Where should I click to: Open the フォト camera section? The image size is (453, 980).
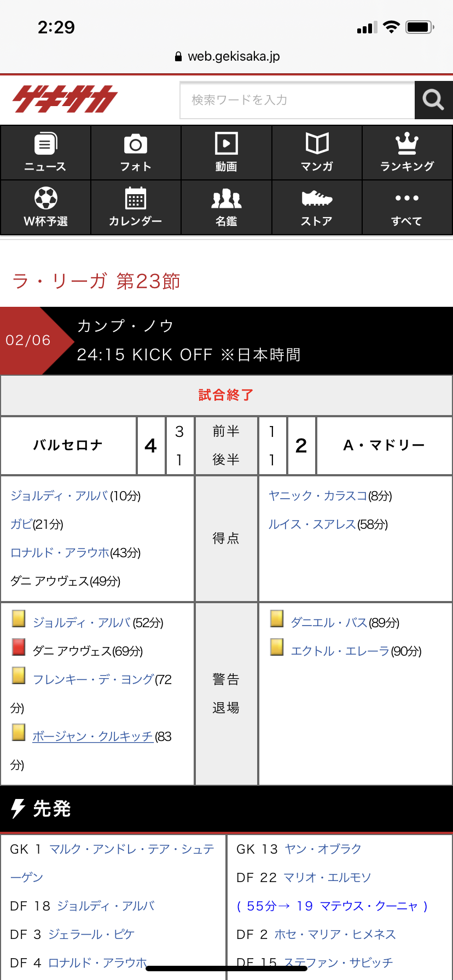pos(136,153)
